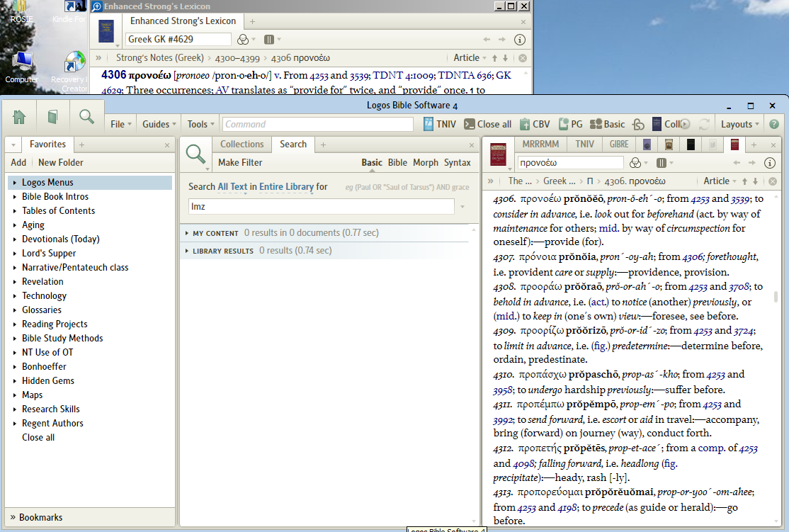Image resolution: width=789 pixels, height=532 pixels.
Task: Click the Basic layout shortcut
Action: (608, 124)
